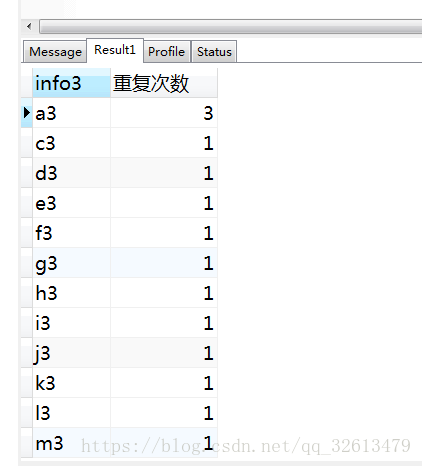422x466 pixels.
Task: Select the i3 cell
Action: click(71, 323)
